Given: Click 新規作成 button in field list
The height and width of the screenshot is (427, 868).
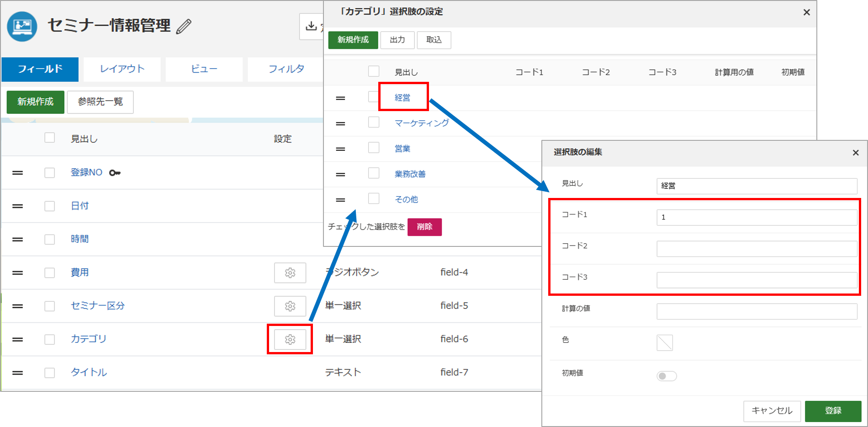Looking at the screenshot, I should pyautogui.click(x=36, y=102).
